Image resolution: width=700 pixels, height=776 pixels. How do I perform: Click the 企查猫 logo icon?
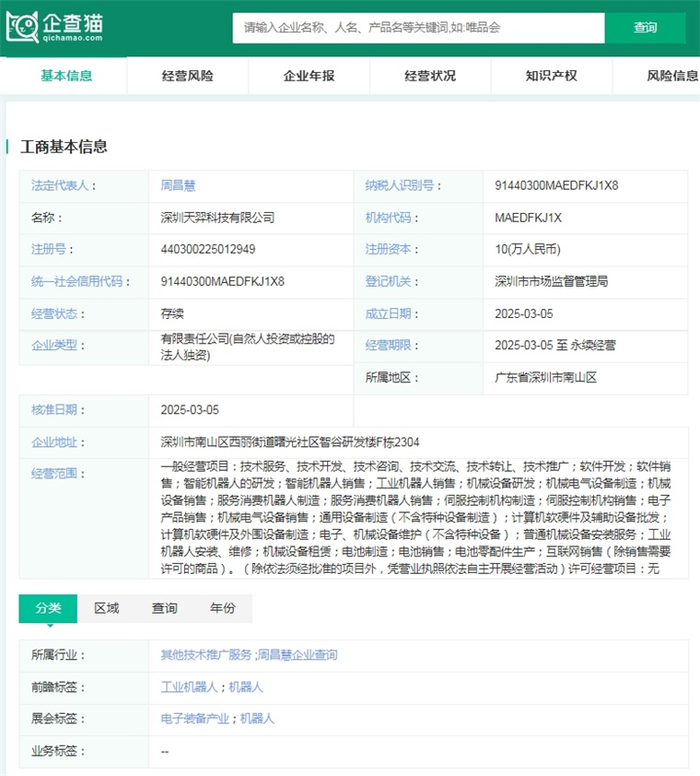[22, 28]
